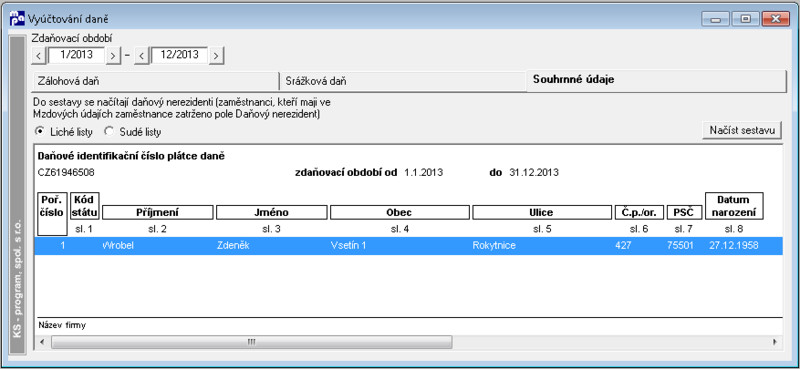The height and width of the screenshot is (369, 800).
Task: Close the Vyúčtování daně window
Action: [776, 19]
